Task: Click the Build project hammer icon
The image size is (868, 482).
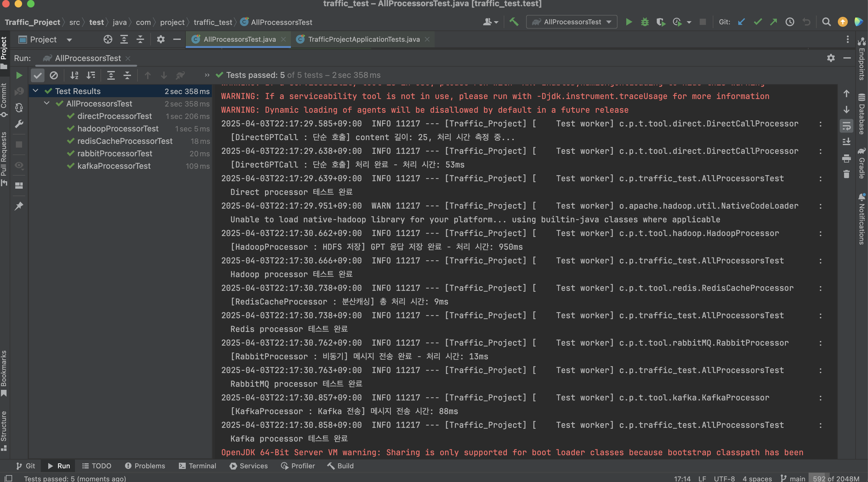Action: point(514,22)
